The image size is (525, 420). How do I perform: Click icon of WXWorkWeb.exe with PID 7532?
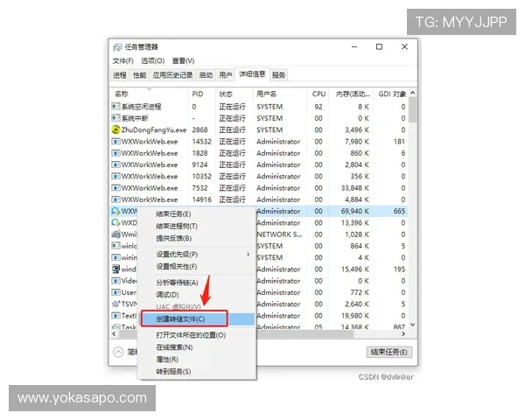tap(115, 188)
